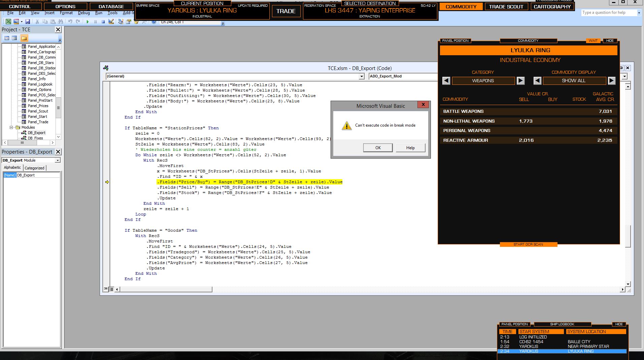Close the Properties - DB_Export pane
Image resolution: width=644 pixels, height=360 pixels.
coord(58,152)
